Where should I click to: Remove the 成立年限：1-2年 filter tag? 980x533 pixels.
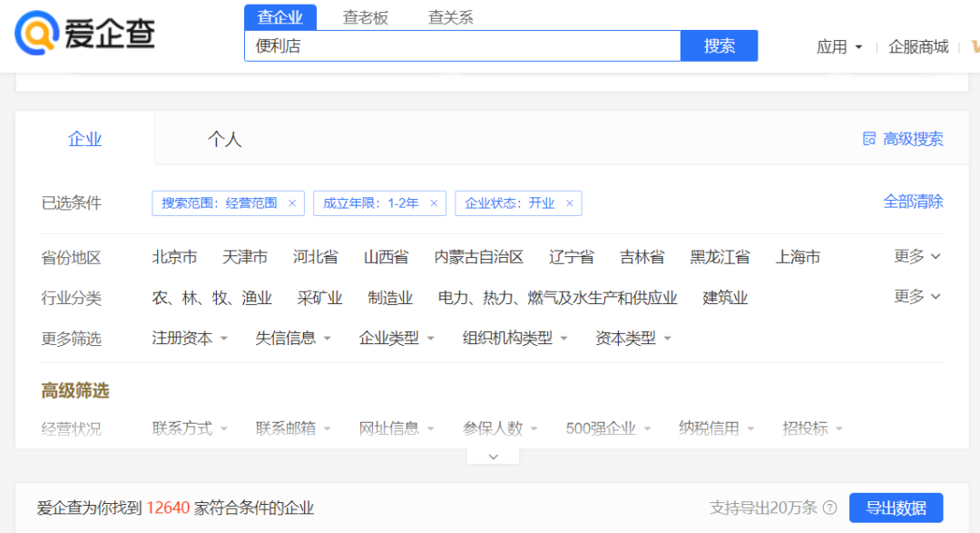434,203
